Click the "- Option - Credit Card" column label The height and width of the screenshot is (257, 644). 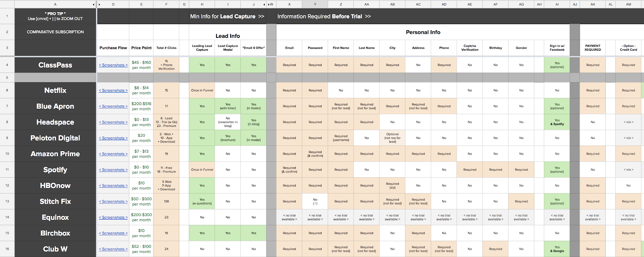[x=628, y=48]
